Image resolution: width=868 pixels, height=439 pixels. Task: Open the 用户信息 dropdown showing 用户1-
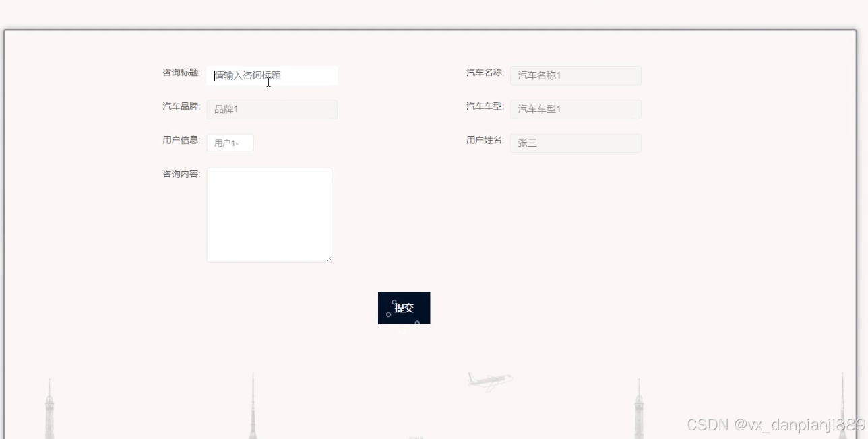[230, 143]
